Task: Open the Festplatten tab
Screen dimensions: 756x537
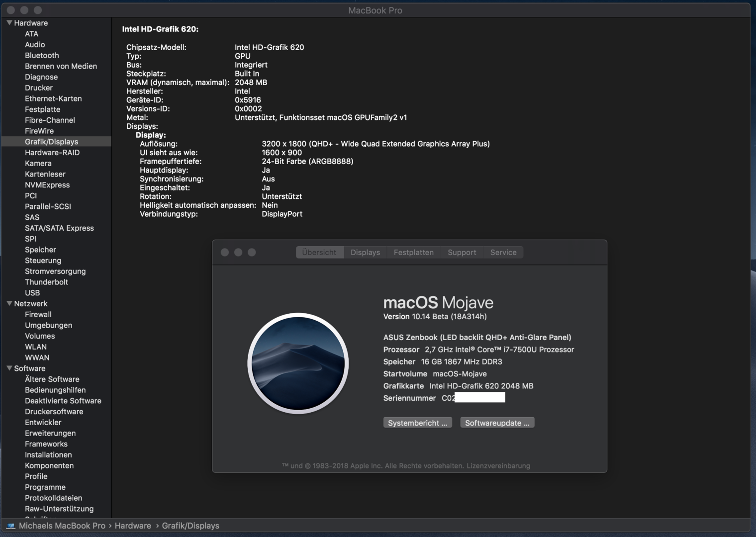Action: click(x=413, y=253)
